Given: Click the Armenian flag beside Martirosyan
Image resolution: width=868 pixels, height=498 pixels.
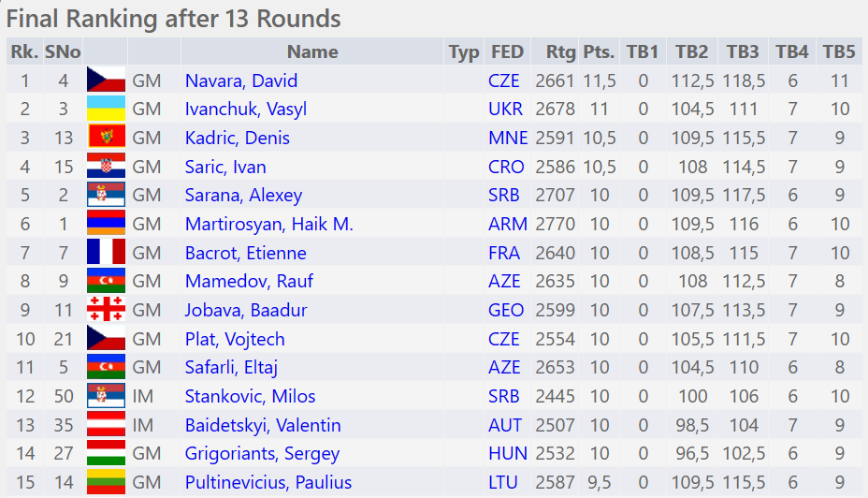Looking at the screenshot, I should coord(106,224).
